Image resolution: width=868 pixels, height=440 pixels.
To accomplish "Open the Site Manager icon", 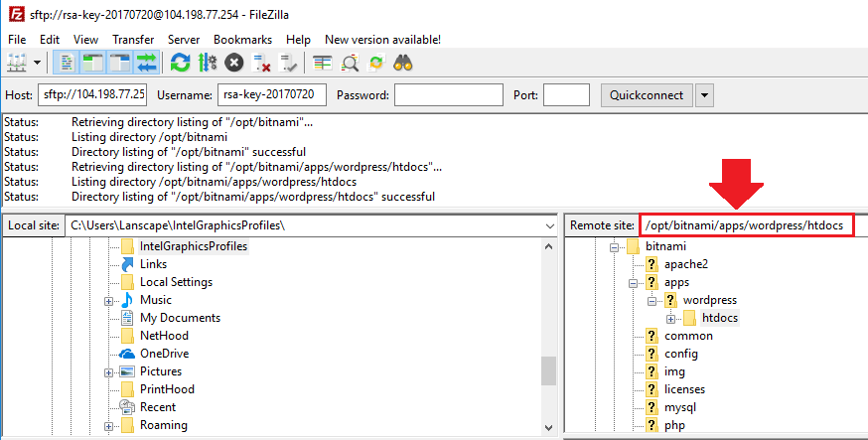I will pos(17,63).
